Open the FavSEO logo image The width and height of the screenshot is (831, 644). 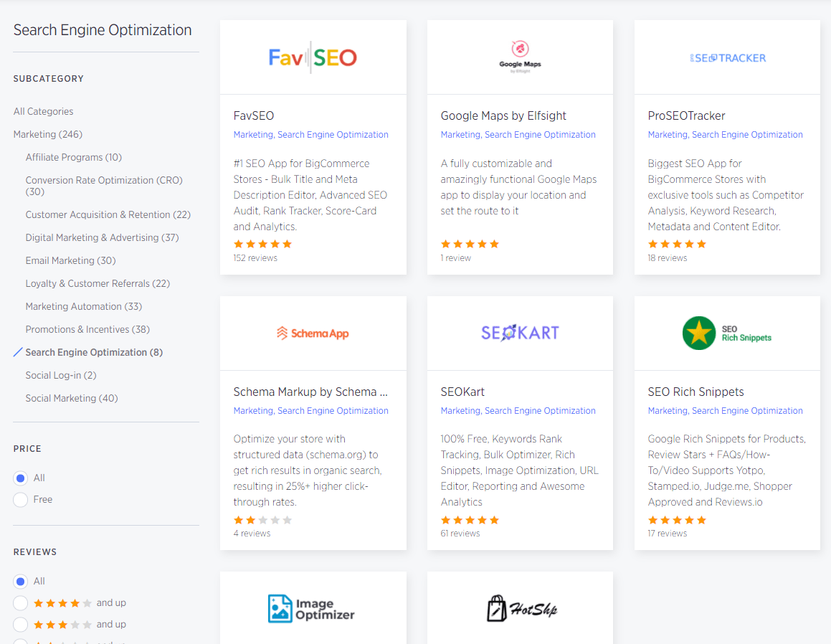click(313, 57)
